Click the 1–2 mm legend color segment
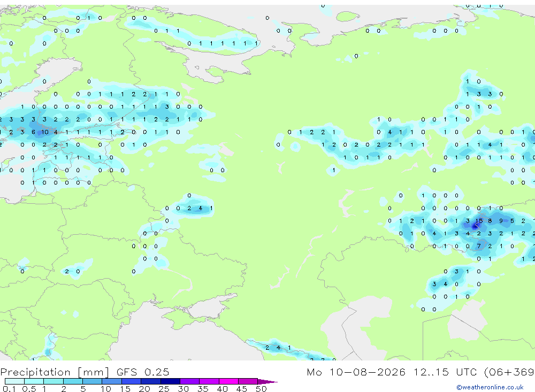This screenshot has height=392, width=535. pyautogui.click(x=53, y=381)
